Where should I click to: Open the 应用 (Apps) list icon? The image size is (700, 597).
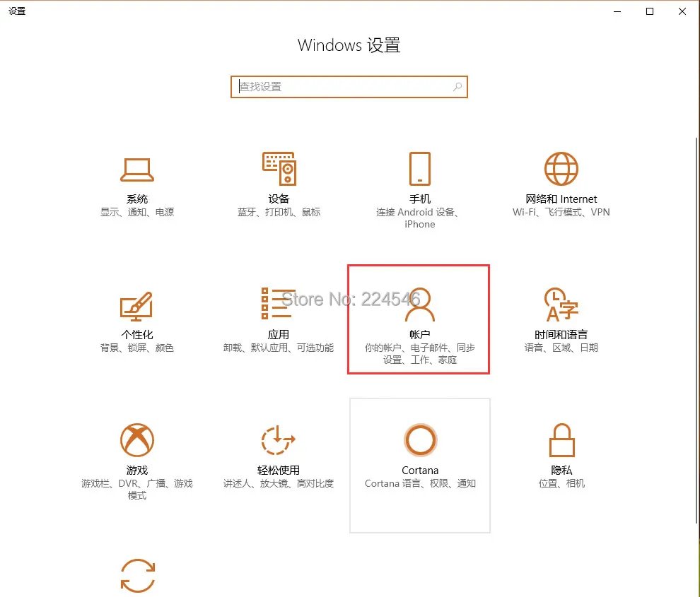279,303
